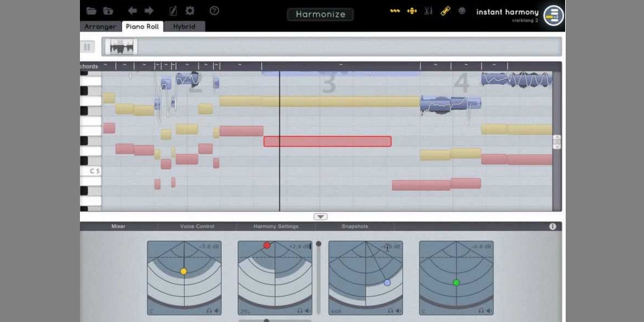644x322 pixels.
Task: Click the red voice pan dot in mixer
Action: [267, 245]
